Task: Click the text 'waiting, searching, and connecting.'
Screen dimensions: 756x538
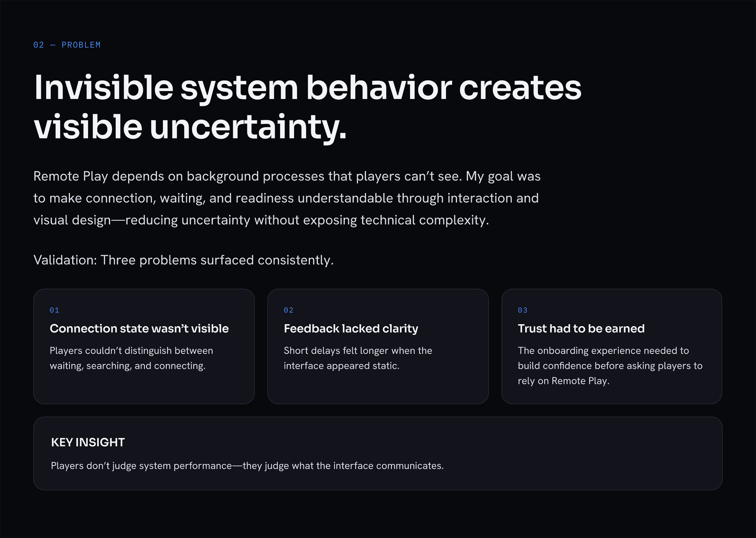Action: click(x=128, y=366)
